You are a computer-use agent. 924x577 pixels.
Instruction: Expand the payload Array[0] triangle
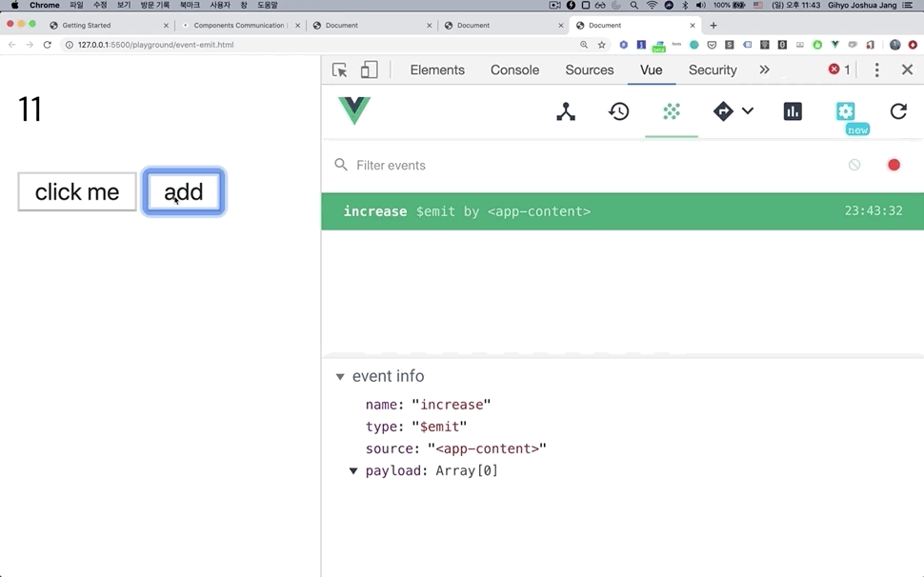(x=353, y=471)
